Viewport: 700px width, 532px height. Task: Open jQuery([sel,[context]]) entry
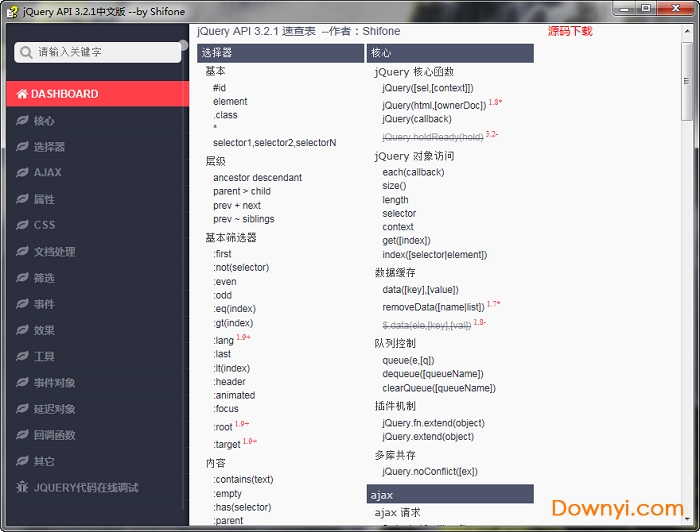coord(428,88)
